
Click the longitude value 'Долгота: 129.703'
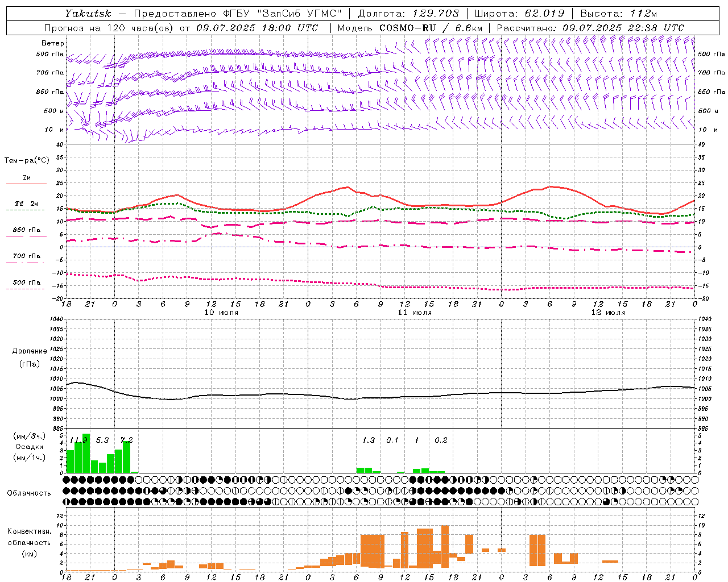coord(408,14)
